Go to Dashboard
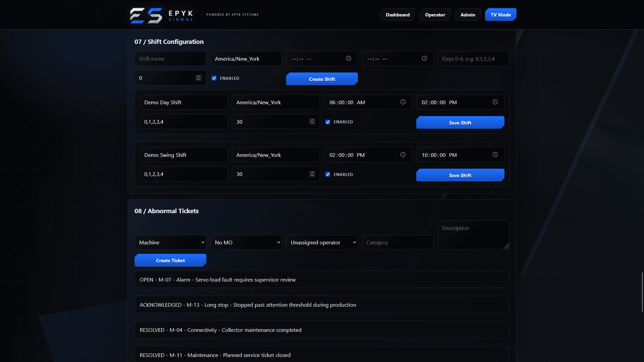 tap(398, 15)
